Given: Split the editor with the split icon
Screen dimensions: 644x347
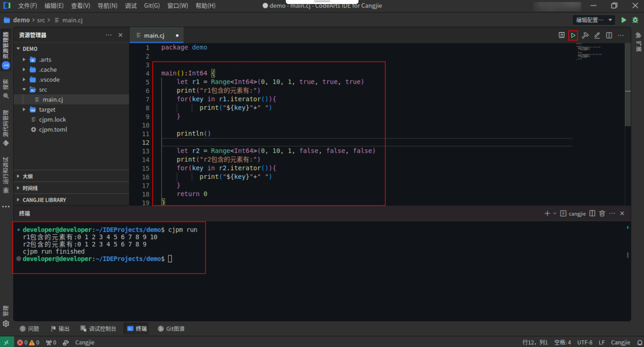Looking at the screenshot, I should [x=609, y=35].
